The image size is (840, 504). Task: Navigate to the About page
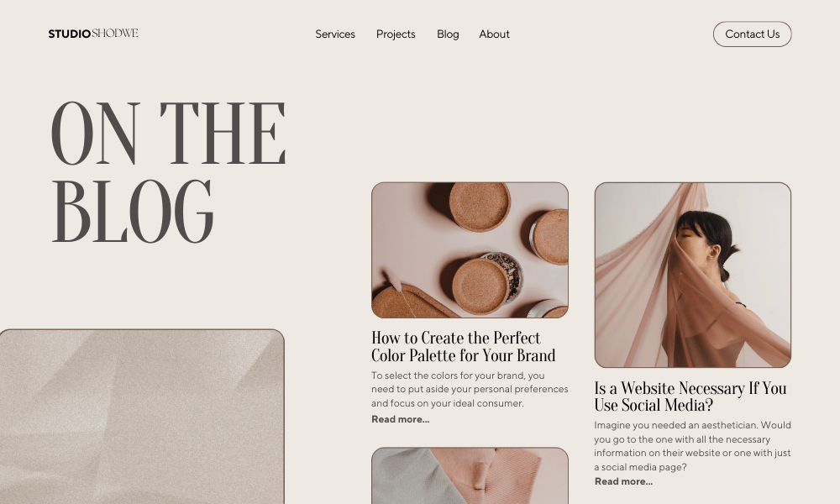[494, 34]
